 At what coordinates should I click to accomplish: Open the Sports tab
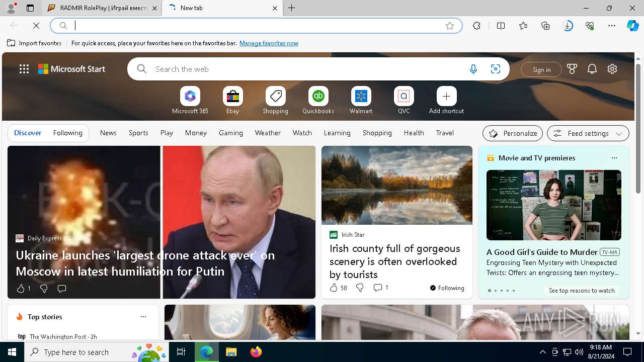pos(138,133)
